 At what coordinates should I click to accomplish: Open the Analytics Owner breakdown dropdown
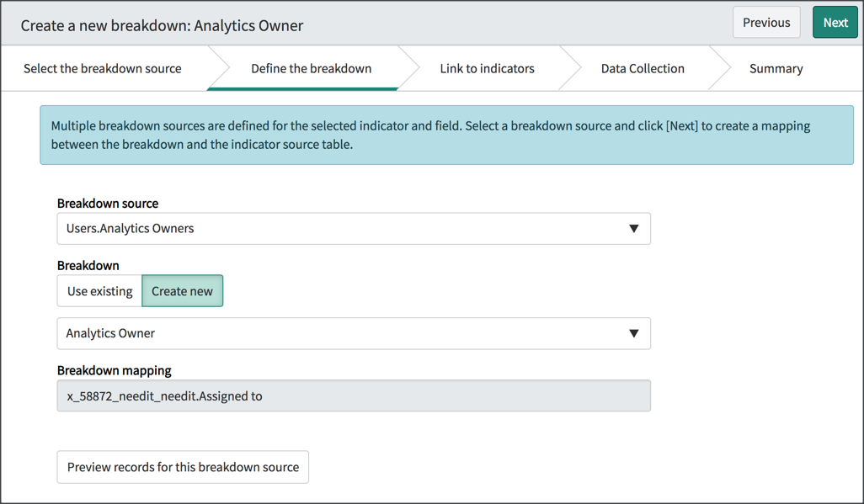(x=634, y=333)
